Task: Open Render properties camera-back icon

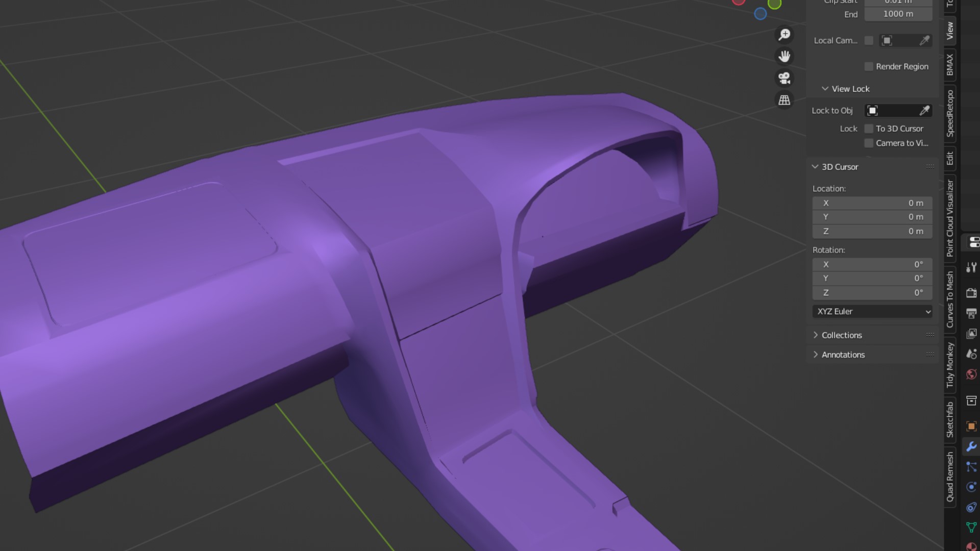Action: point(971,293)
